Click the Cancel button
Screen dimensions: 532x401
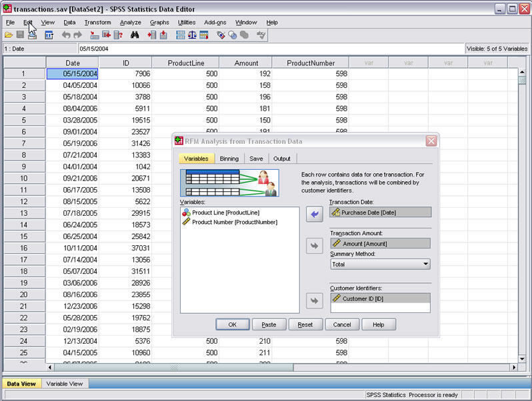(342, 324)
